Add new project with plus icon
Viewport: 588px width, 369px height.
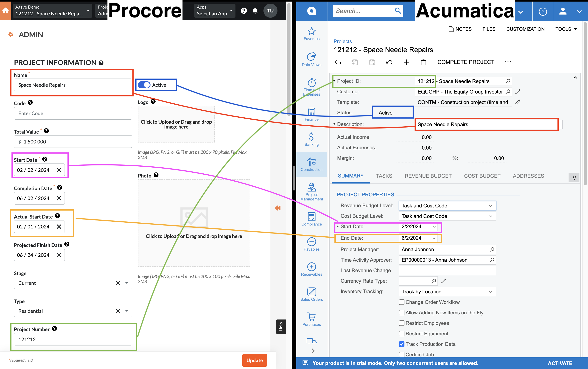pyautogui.click(x=406, y=62)
